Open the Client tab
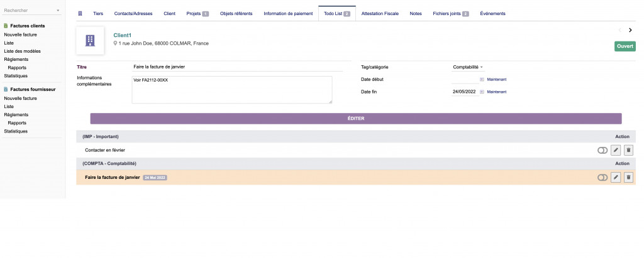The height and width of the screenshot is (258, 644). [x=169, y=14]
